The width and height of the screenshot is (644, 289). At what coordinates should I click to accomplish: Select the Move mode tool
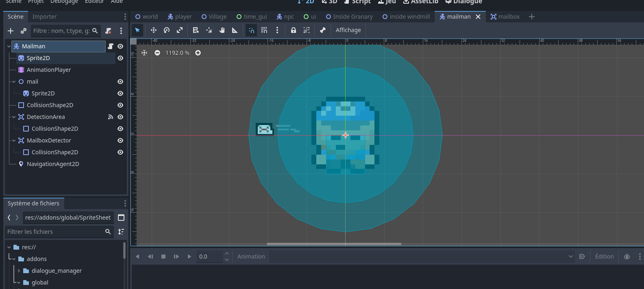tap(154, 30)
